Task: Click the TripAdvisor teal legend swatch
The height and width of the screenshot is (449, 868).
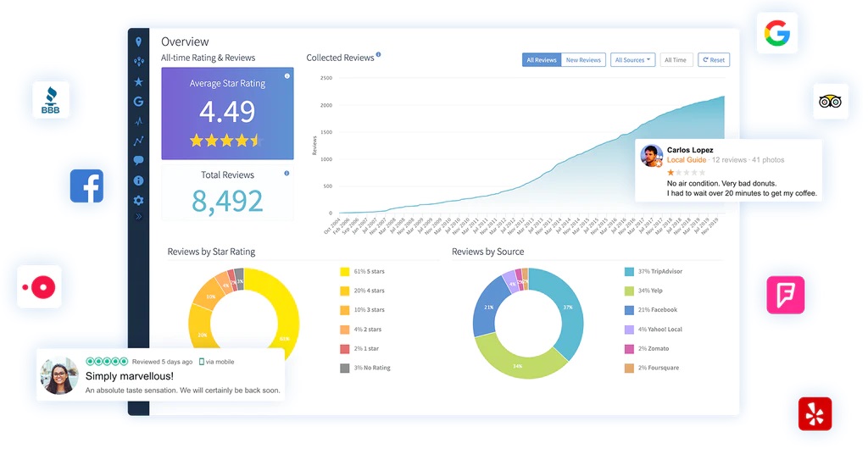Action: pyautogui.click(x=630, y=271)
